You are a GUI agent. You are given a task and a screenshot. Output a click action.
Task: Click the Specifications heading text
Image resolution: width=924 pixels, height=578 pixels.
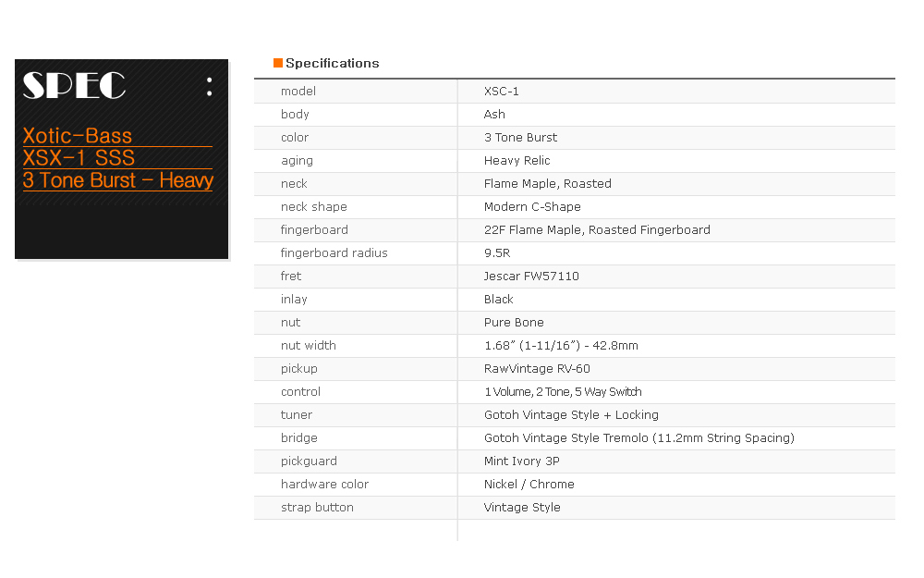point(333,63)
